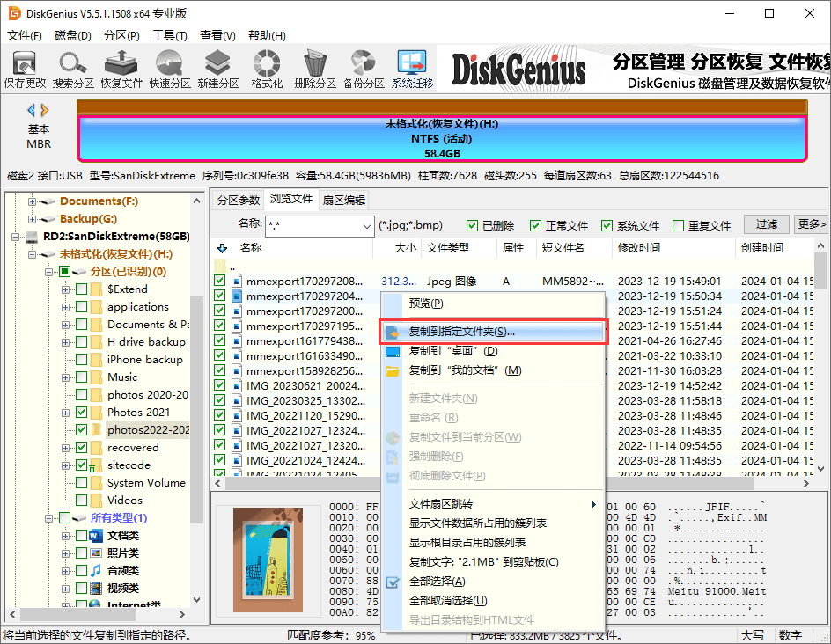Image resolution: width=831 pixels, height=644 pixels.
Task: Click the 更多> more button
Action: point(812,224)
